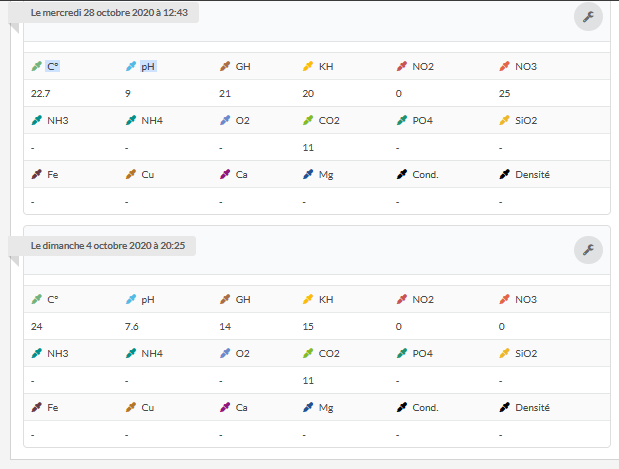This screenshot has width=619, height=469.
Task: Click red NO2 dropper icon in first table
Action: 402,66
